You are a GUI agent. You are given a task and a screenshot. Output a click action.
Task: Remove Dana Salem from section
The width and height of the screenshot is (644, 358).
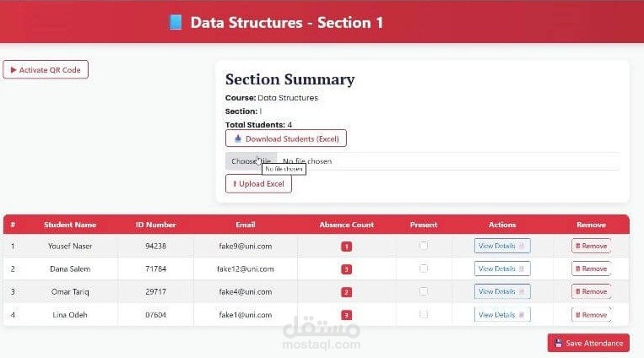coord(591,268)
